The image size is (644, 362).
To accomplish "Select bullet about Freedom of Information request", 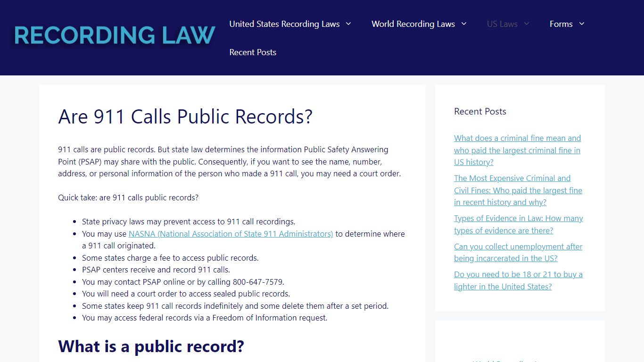I will 205,318.
